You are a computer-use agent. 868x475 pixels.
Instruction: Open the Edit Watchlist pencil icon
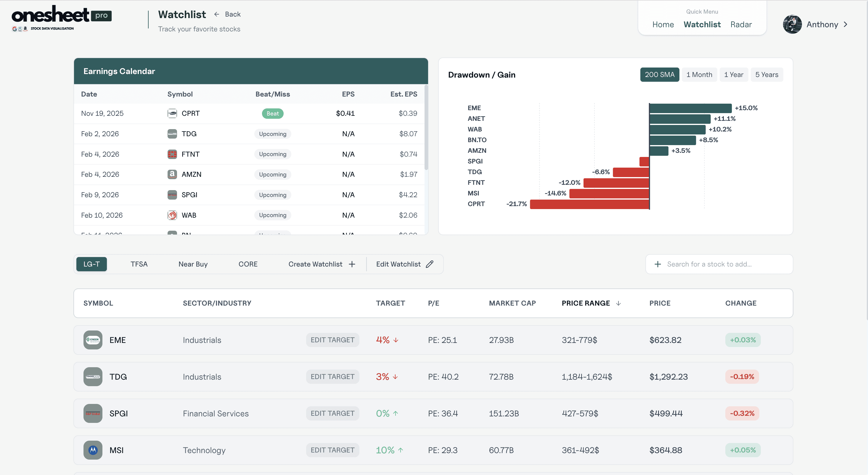[x=429, y=264]
